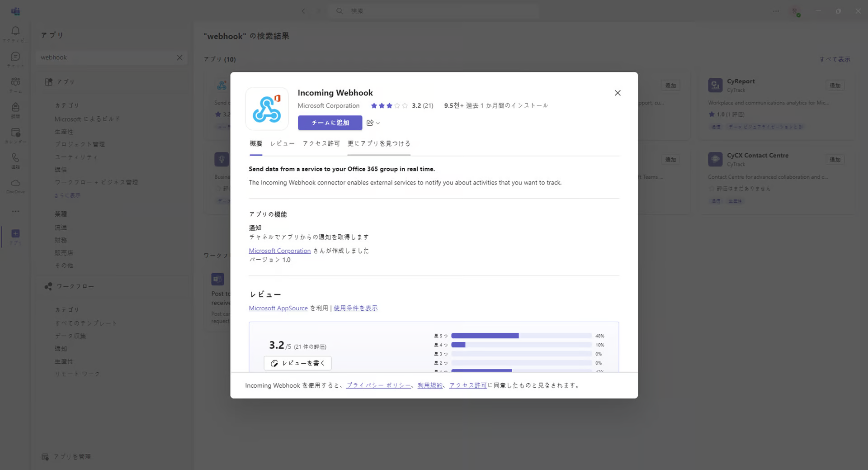Click the pencil icon on レビューを書く
The width and height of the screenshot is (868, 470).
[x=274, y=363]
